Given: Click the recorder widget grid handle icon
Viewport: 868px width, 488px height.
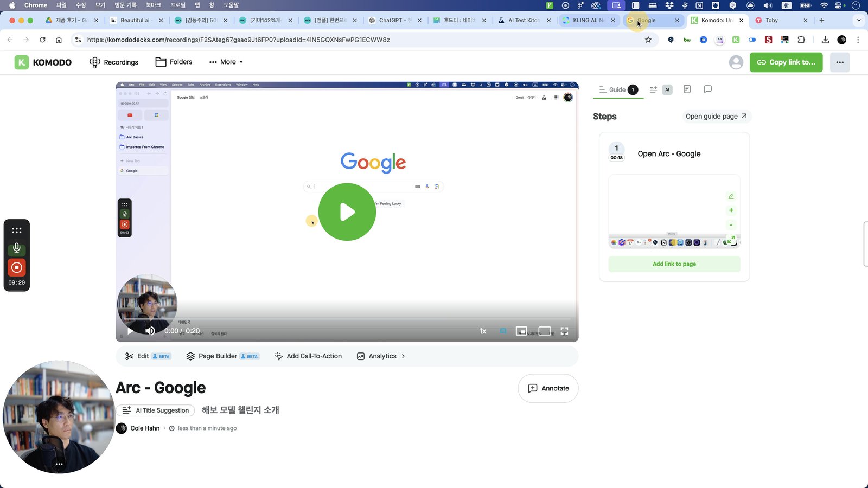Looking at the screenshot, I should click(17, 230).
